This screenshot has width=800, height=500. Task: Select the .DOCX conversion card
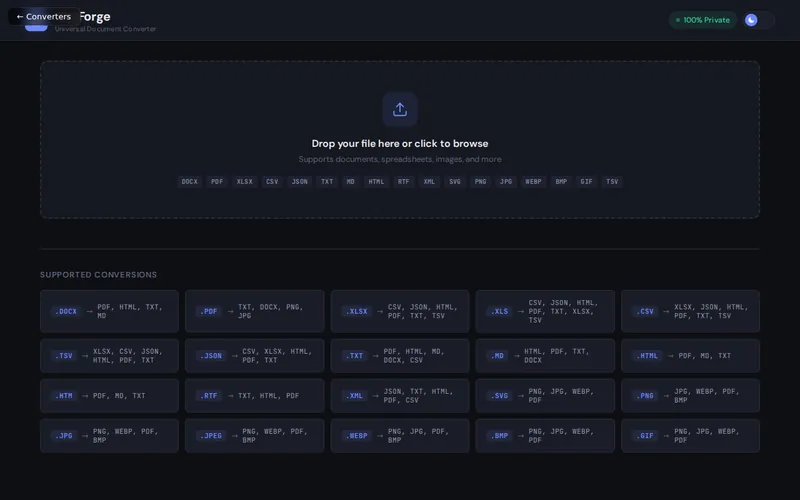109,311
